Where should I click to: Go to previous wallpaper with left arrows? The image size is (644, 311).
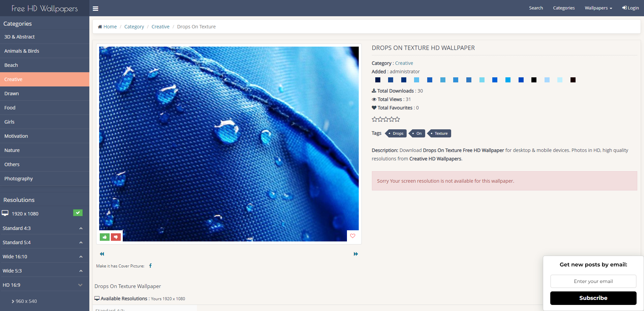(x=102, y=254)
